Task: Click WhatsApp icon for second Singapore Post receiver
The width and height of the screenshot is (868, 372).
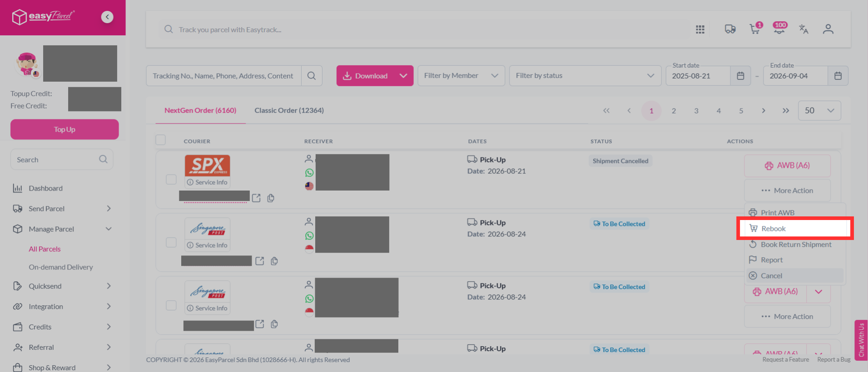Action: point(309,299)
